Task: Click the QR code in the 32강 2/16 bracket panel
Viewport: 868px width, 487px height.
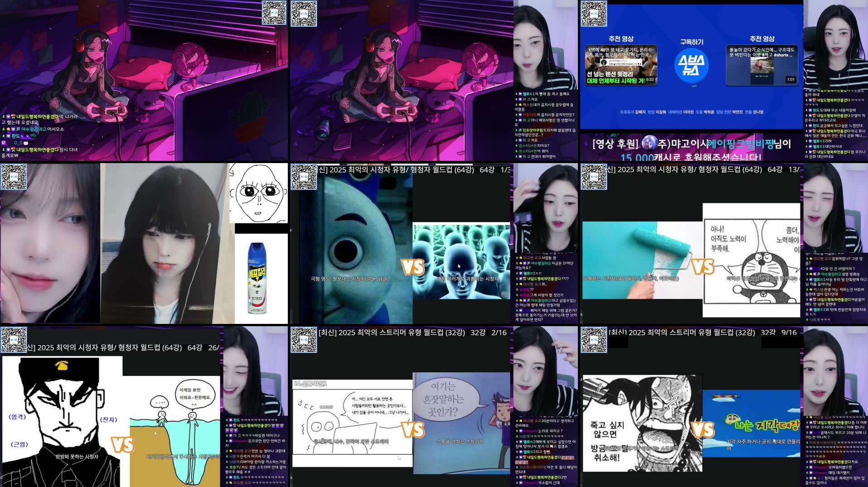Action: coord(304,340)
